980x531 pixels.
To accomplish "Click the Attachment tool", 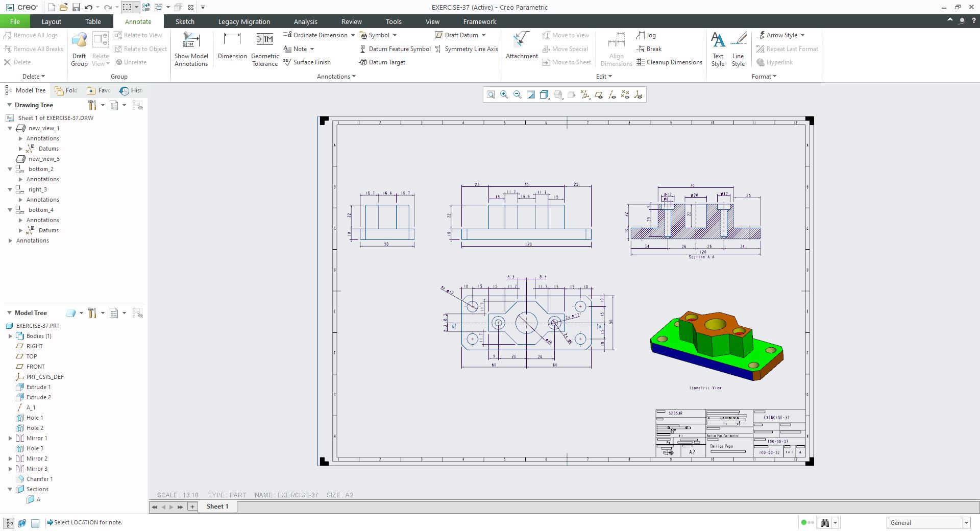I will click(522, 46).
